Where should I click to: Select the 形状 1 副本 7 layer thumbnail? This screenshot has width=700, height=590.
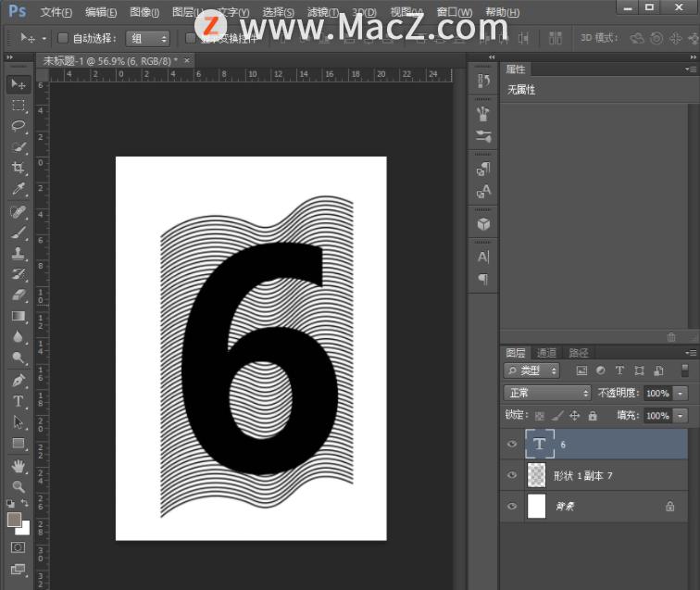coord(536,475)
